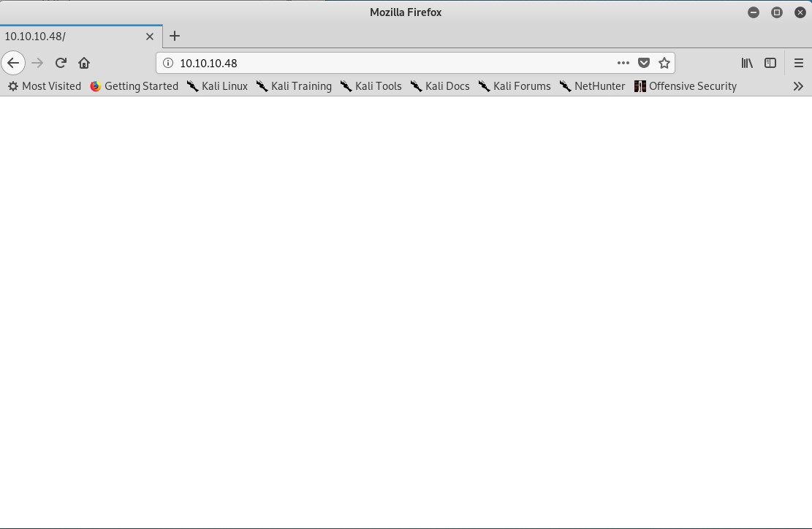Open the Firefox home page
The image size is (812, 529).
(84, 63)
